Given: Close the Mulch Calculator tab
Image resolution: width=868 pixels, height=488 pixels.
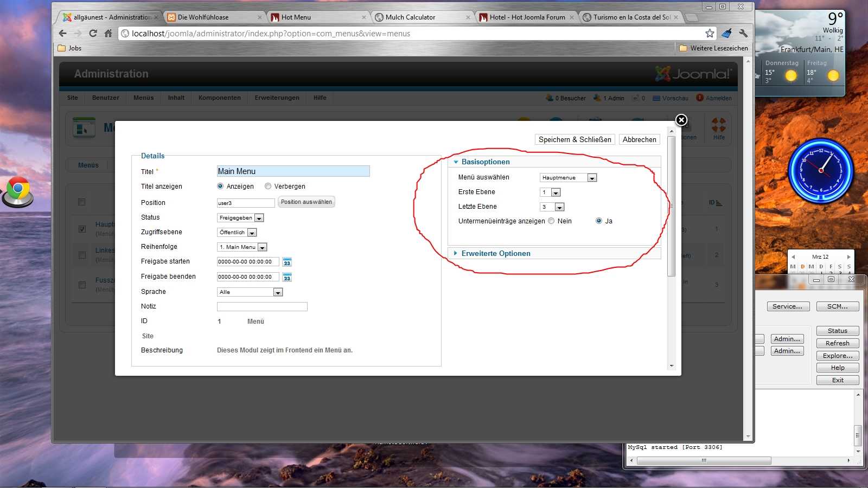Looking at the screenshot, I should pos(468,17).
